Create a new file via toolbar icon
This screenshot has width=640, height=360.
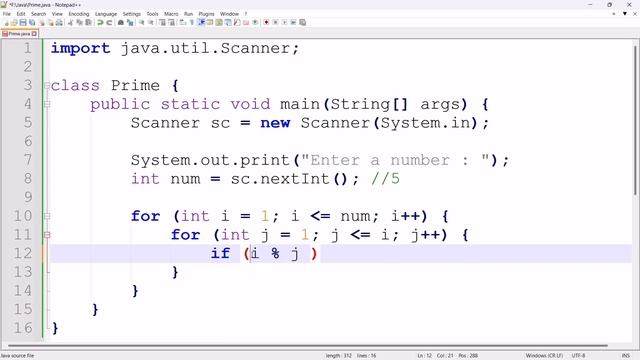point(6,22)
